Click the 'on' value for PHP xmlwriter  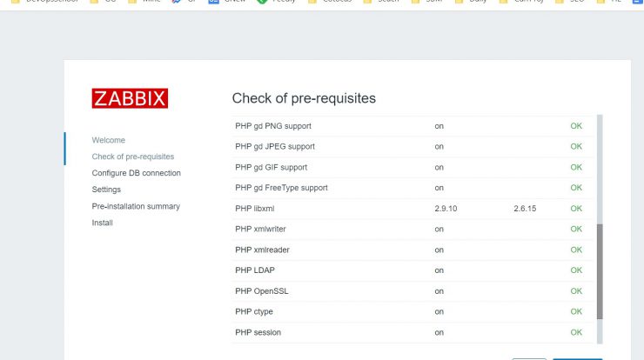(439, 230)
